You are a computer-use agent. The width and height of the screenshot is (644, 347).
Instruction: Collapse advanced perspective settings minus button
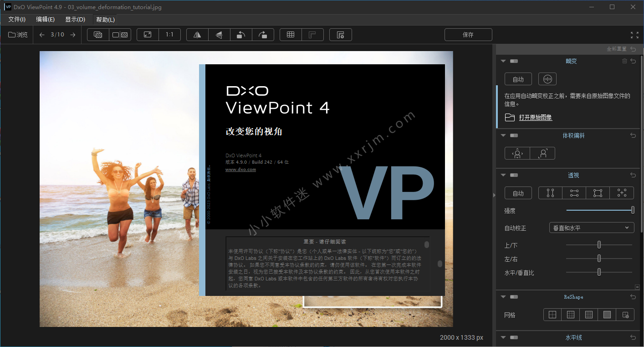coord(637,287)
